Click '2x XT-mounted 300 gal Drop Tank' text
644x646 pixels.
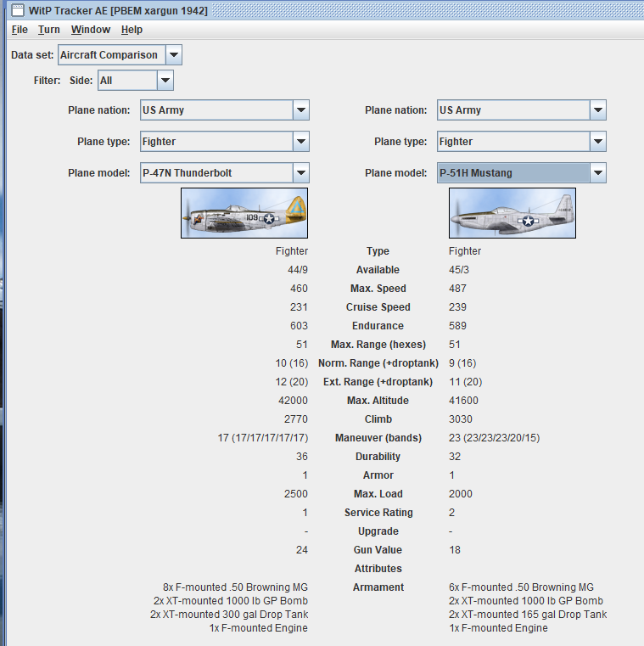[x=229, y=615]
